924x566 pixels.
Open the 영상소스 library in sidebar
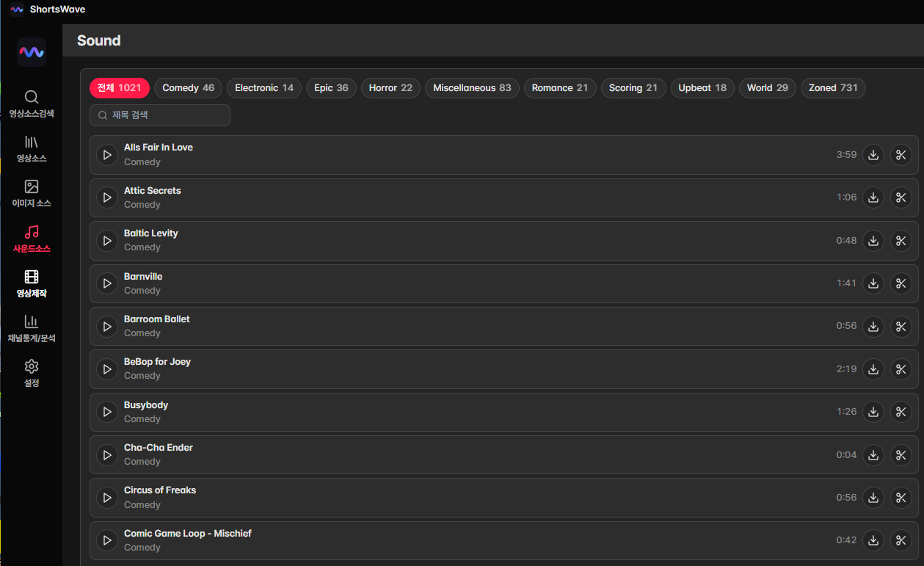click(32, 149)
